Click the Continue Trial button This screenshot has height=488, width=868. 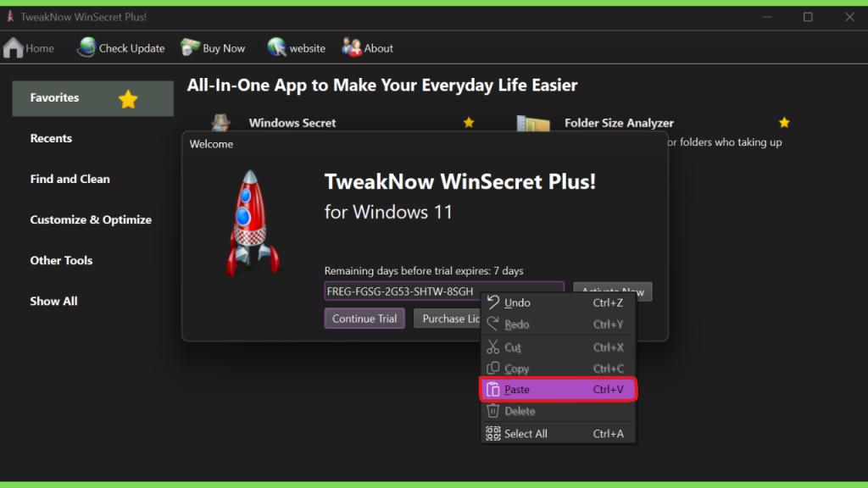coord(364,319)
